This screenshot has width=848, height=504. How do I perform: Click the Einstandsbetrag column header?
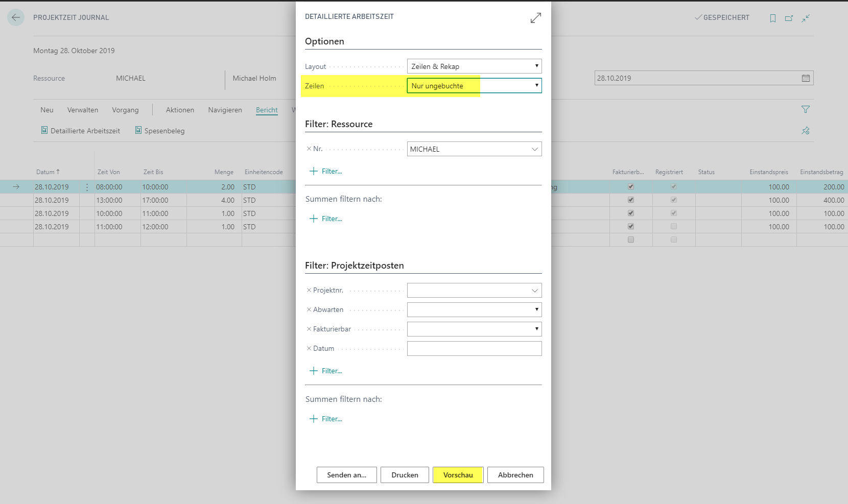(821, 172)
